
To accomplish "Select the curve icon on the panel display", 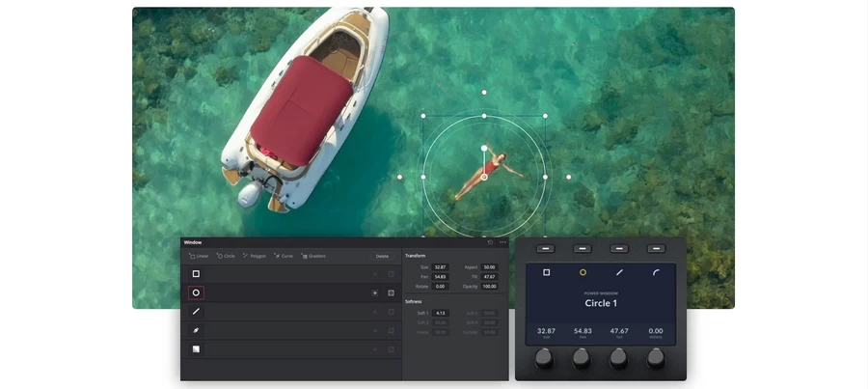I will (656, 272).
